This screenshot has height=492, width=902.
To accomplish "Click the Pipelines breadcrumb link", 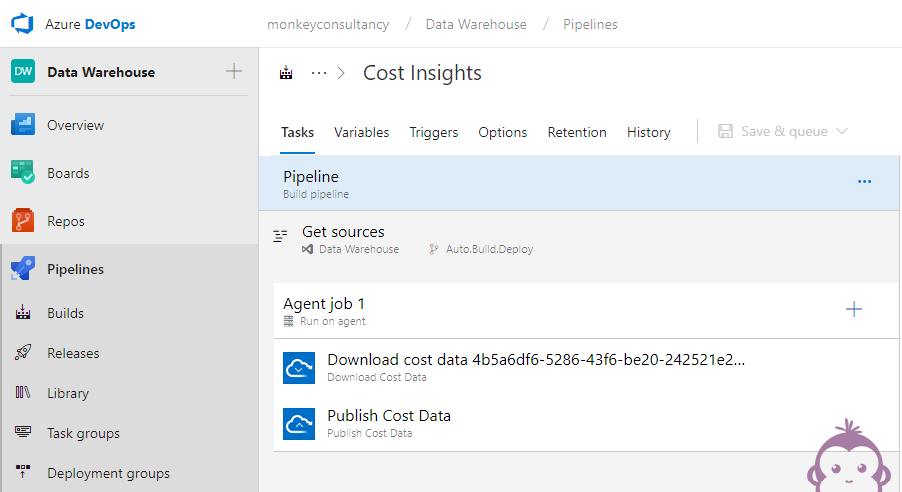I will pyautogui.click(x=590, y=24).
